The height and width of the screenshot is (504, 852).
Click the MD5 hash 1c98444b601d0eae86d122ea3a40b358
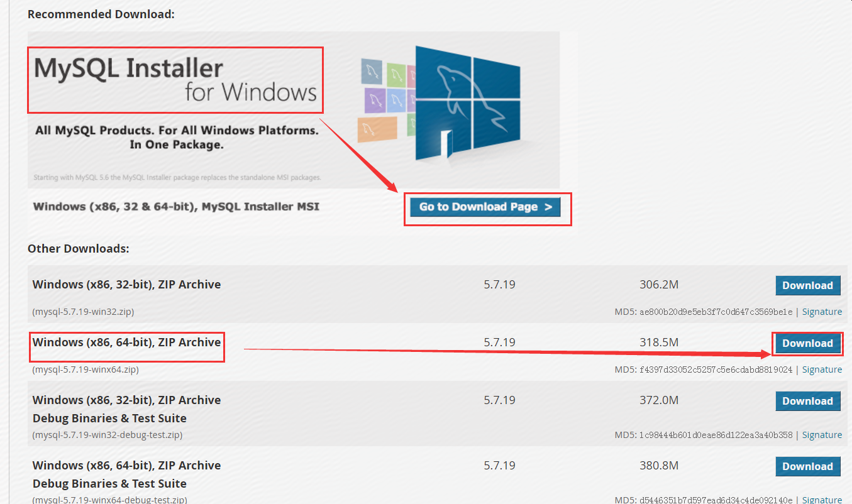pos(716,435)
